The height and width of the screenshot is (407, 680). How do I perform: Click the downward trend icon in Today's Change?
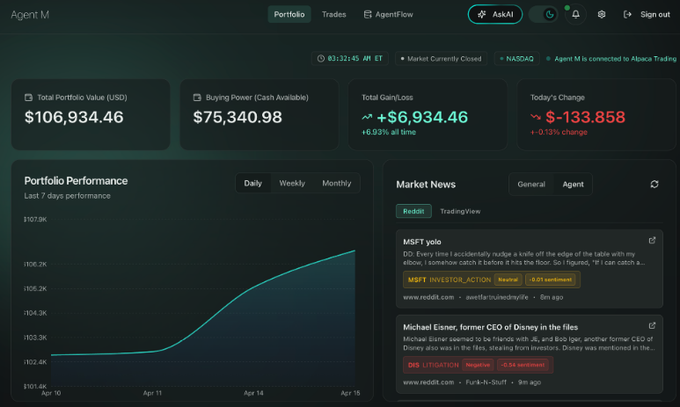(536, 117)
